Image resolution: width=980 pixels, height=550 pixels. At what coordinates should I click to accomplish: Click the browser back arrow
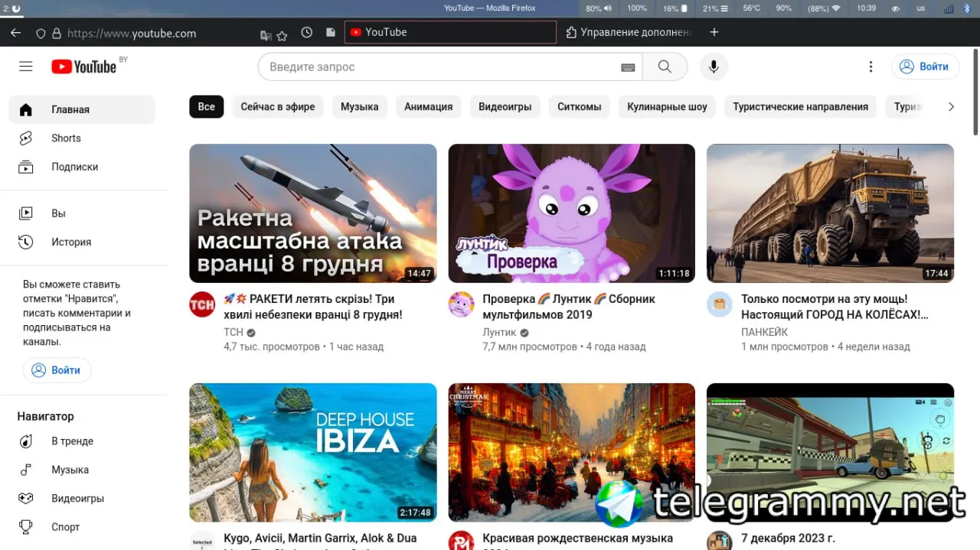tap(16, 33)
